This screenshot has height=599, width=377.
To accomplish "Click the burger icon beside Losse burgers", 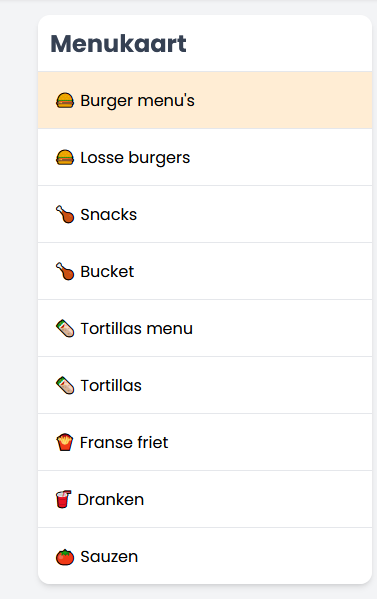I will 65,158.
